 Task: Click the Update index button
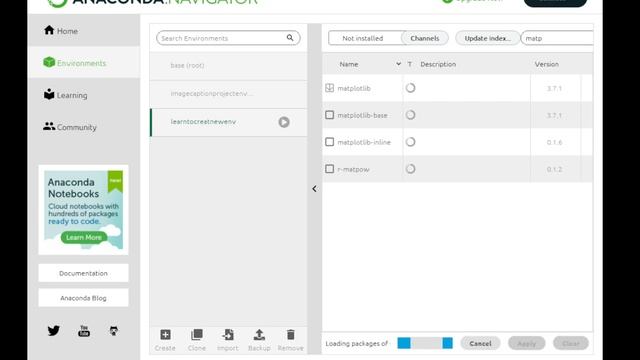487,38
